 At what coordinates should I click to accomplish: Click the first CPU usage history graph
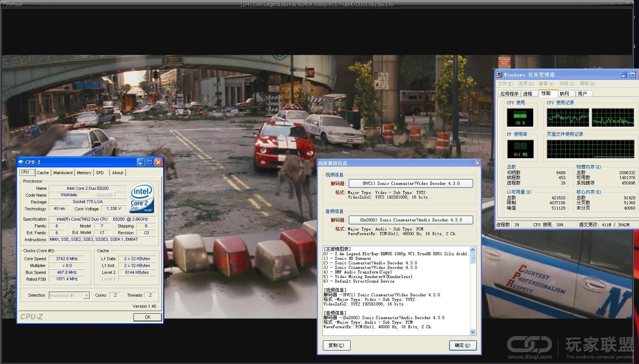point(568,118)
